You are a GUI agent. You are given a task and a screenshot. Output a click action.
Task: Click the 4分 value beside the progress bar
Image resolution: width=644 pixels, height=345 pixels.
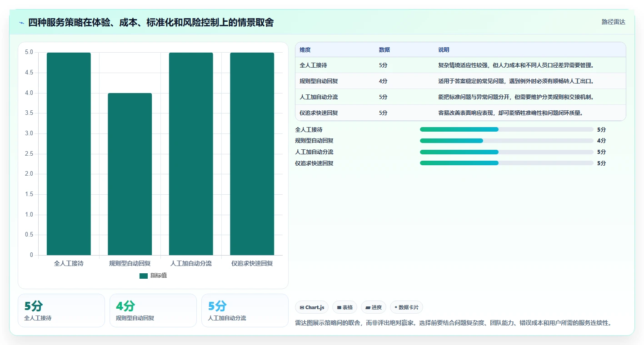(601, 141)
